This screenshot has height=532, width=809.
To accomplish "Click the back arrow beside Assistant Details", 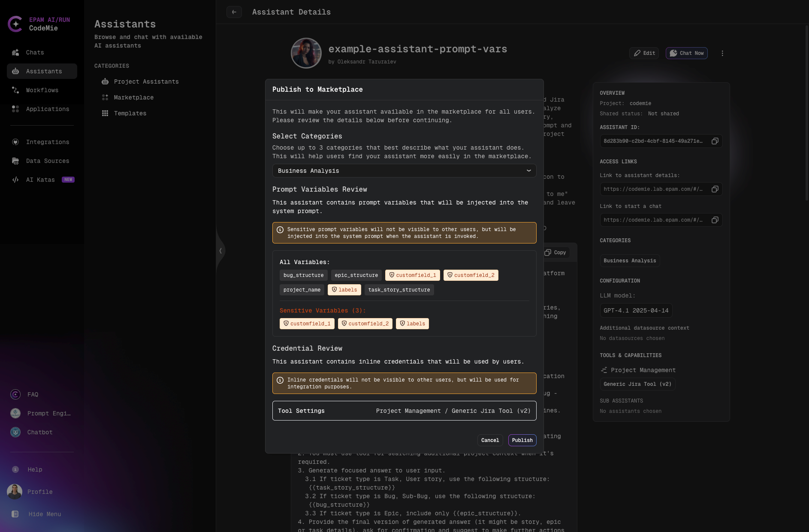I will point(234,12).
